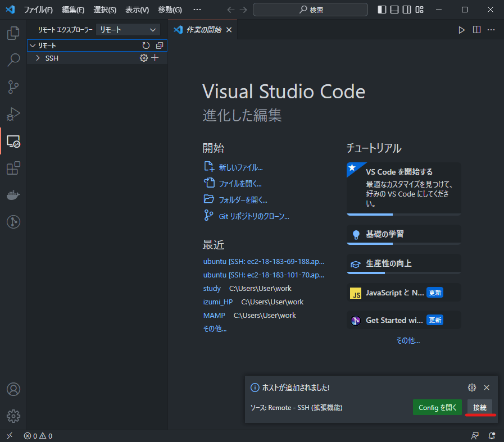504x442 pixels.
Task: Open the Source Control view
Action: click(x=13, y=87)
